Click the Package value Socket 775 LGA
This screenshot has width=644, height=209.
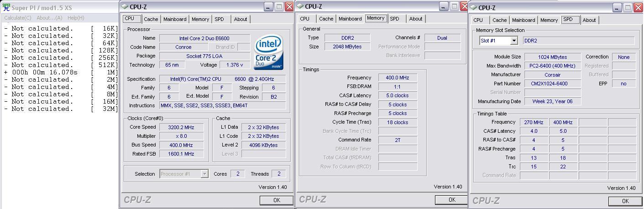click(204, 56)
